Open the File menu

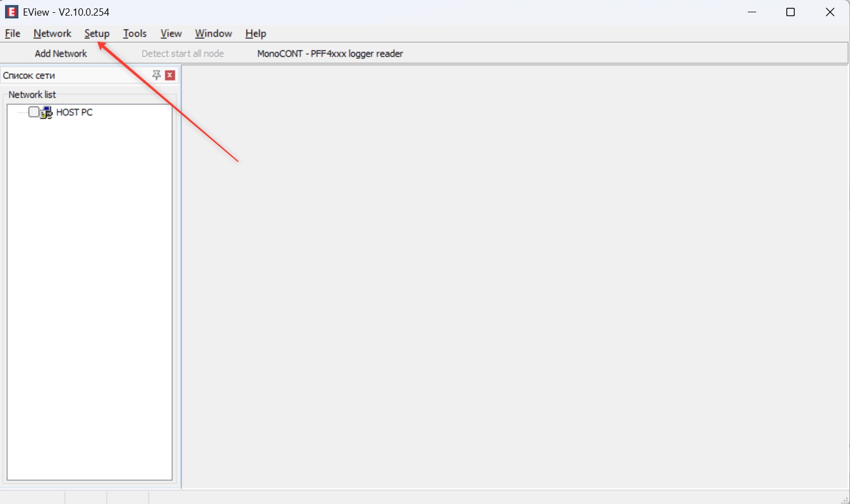coord(12,33)
